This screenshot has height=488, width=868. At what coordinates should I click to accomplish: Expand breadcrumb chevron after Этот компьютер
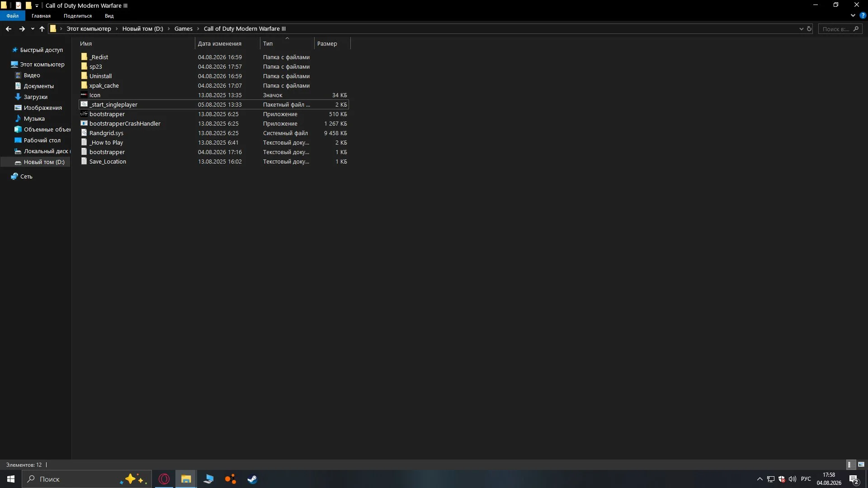[117, 28]
